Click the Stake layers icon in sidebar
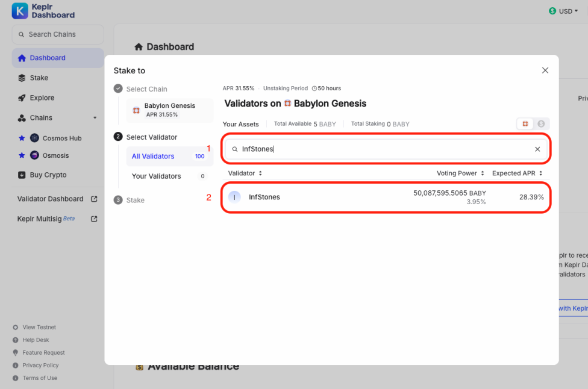 [x=22, y=78]
